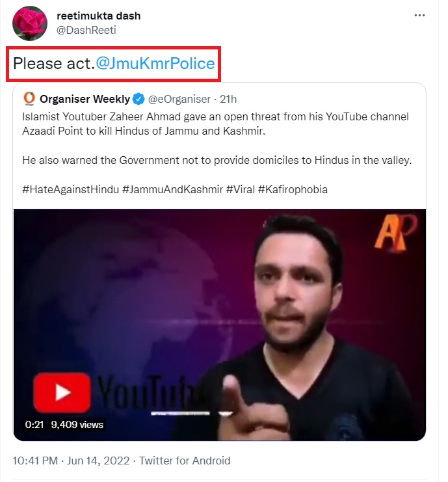The height and width of the screenshot is (482, 448).
Task: Click the @eOrganiser handle
Action: (180, 99)
